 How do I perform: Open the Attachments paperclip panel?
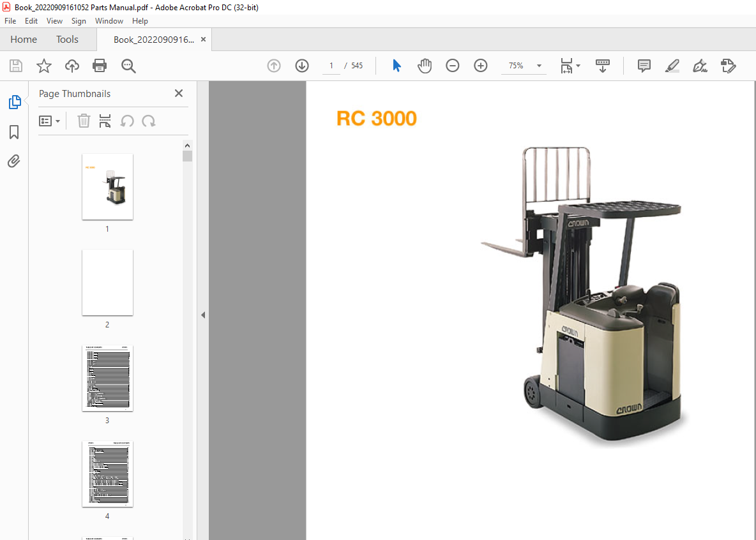click(x=14, y=161)
